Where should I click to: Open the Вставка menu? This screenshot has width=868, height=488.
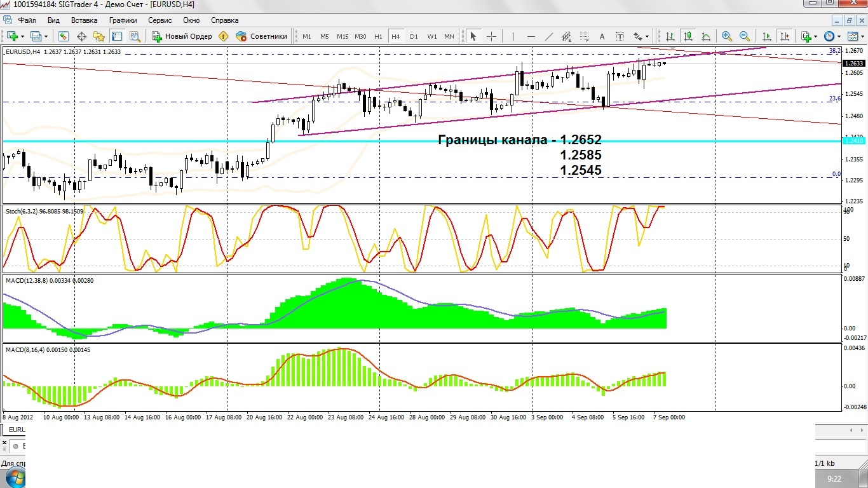tap(84, 20)
